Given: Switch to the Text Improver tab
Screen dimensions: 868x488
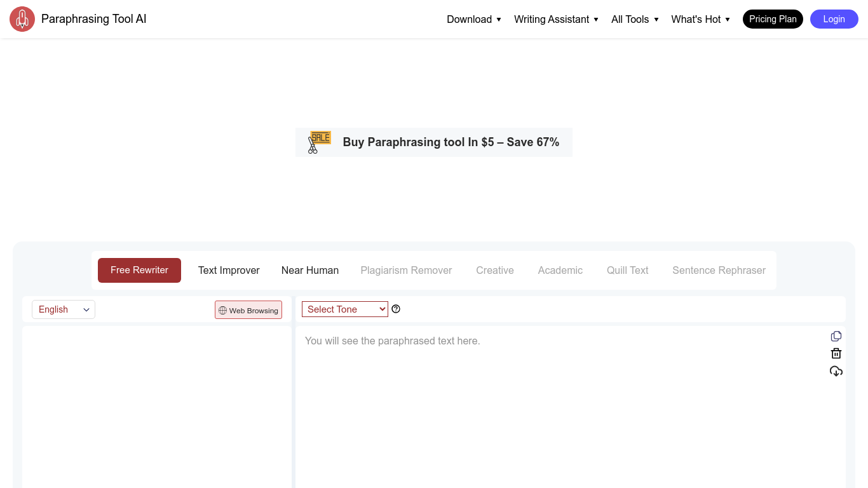Looking at the screenshot, I should tap(229, 270).
